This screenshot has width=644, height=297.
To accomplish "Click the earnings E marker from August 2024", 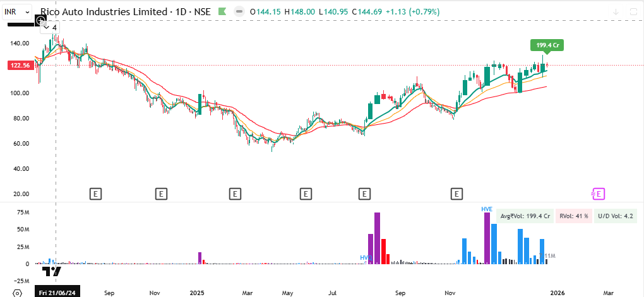I will coord(95,194).
